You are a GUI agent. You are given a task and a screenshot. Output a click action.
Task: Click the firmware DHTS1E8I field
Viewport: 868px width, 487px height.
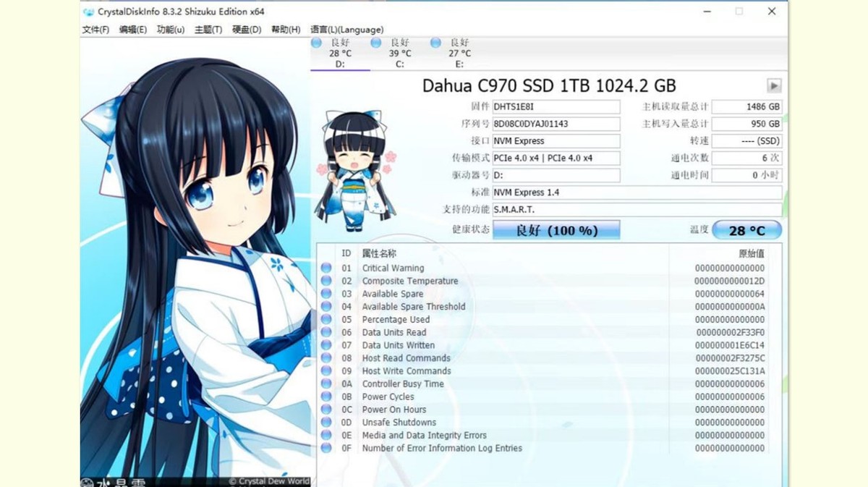556,107
